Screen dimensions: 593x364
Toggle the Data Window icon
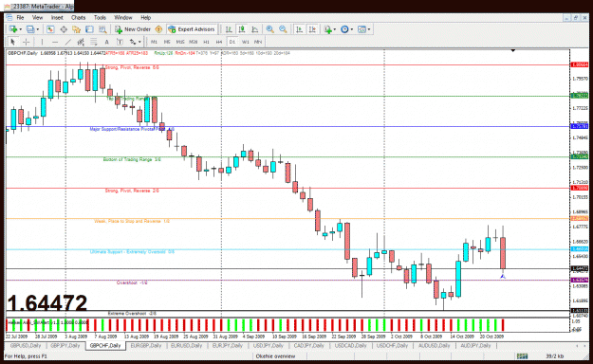(x=64, y=29)
